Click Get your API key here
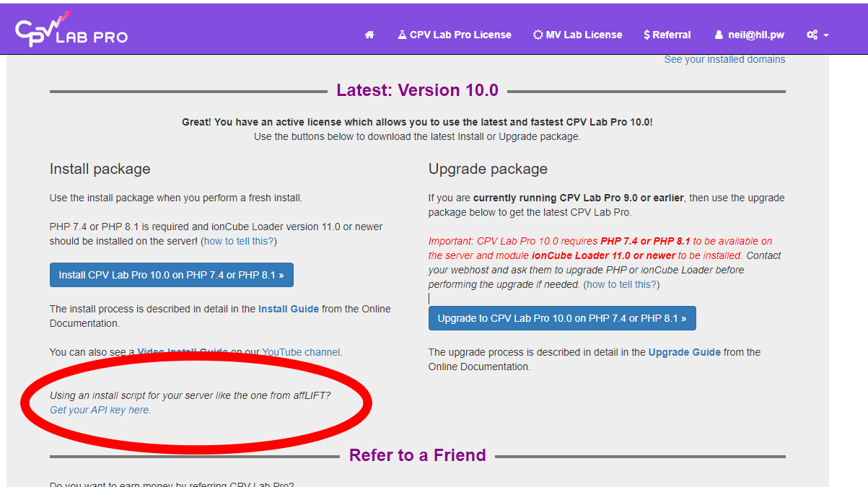868x487 pixels. point(100,410)
